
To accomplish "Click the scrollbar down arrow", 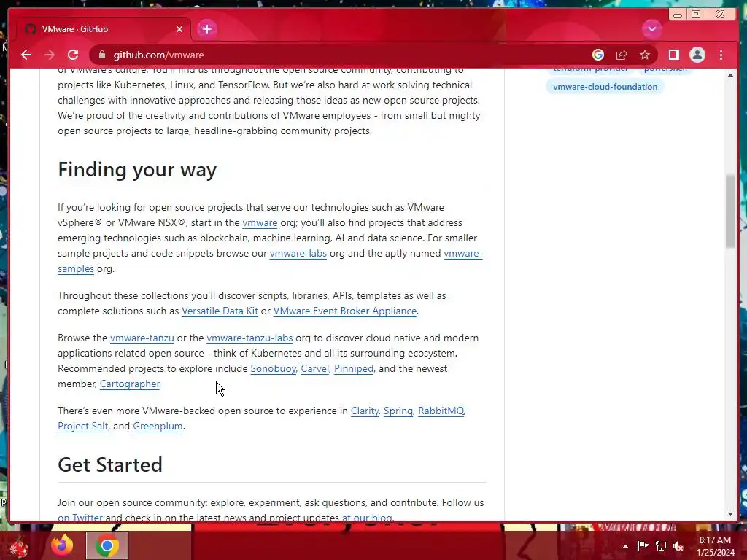I will (730, 514).
